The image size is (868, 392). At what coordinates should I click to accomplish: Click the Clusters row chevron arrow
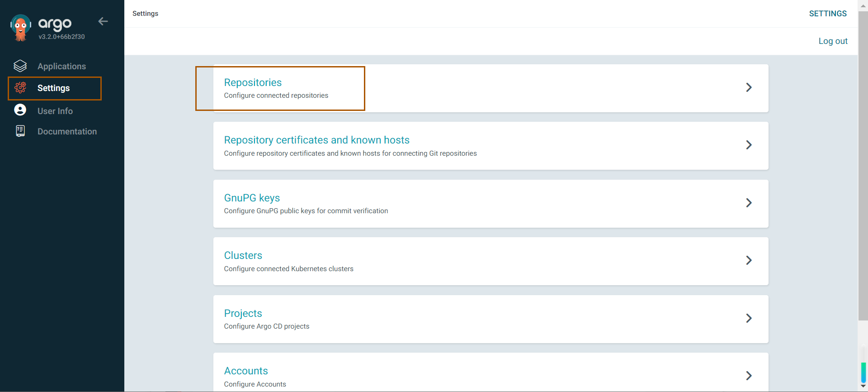(x=749, y=260)
